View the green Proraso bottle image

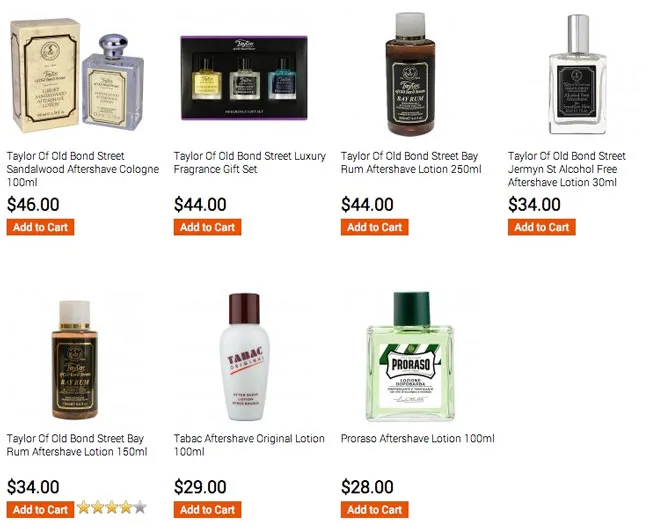point(410,357)
